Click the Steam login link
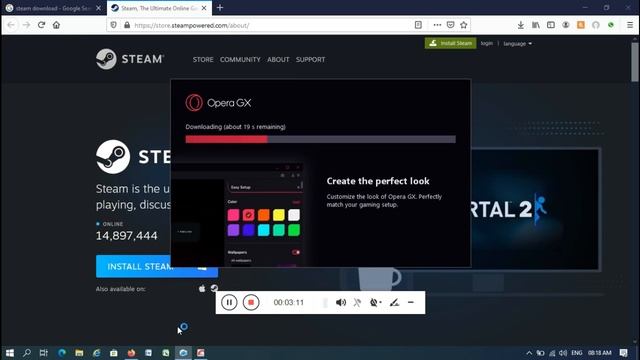Viewport: 640px width, 360px height. tap(487, 43)
